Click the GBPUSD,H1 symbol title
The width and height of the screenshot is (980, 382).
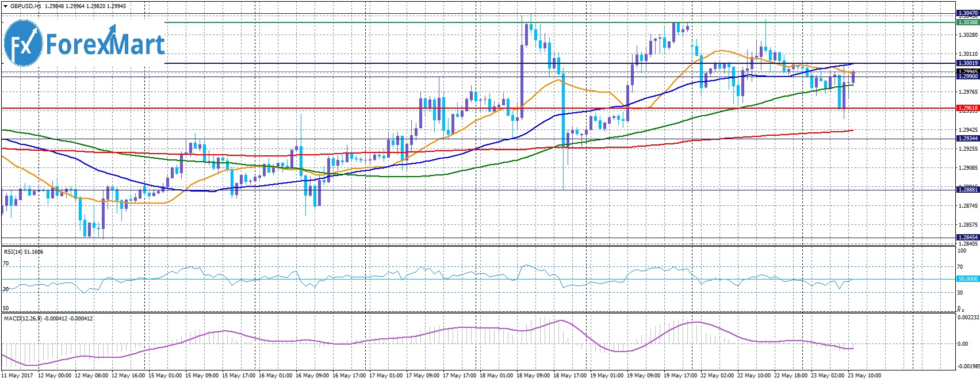pyautogui.click(x=25, y=6)
